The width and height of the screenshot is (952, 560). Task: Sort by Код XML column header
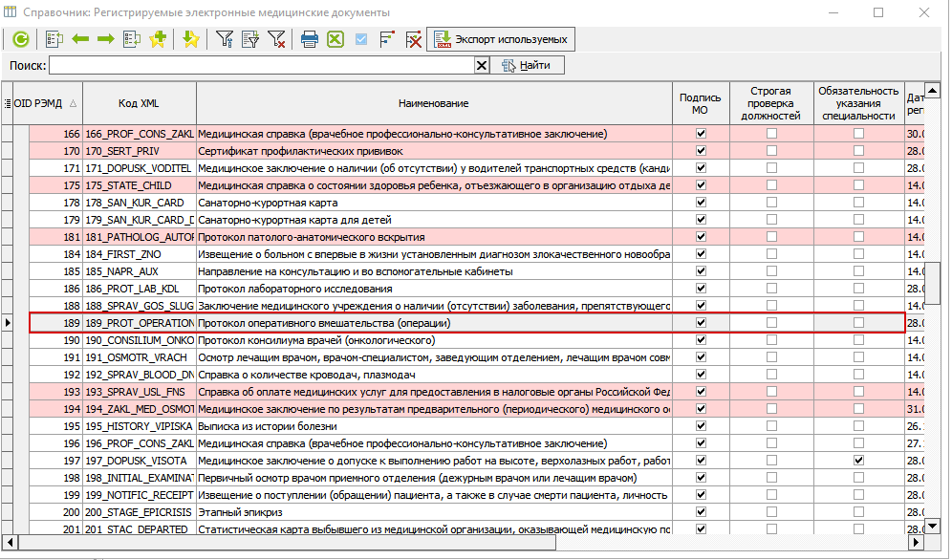(x=139, y=103)
